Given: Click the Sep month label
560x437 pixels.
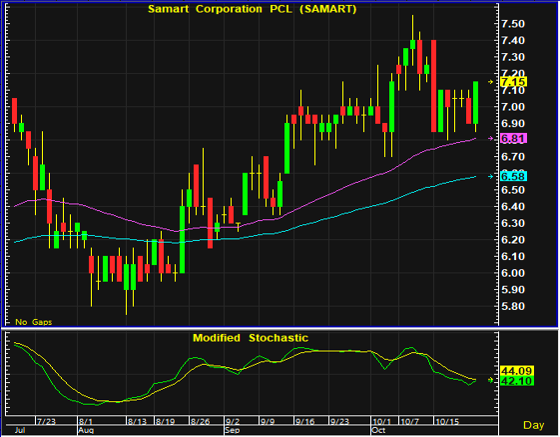Looking at the screenshot, I should tap(232, 430).
